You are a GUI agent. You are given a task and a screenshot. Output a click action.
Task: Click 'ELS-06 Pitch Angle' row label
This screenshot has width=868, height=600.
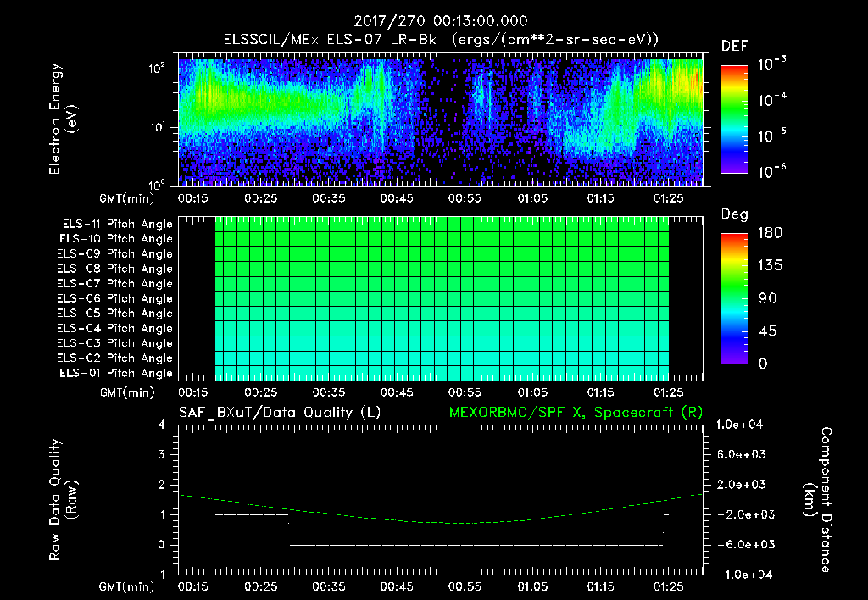click(x=115, y=299)
